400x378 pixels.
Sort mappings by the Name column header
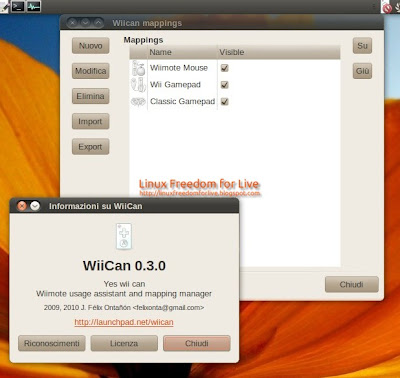coord(182,52)
